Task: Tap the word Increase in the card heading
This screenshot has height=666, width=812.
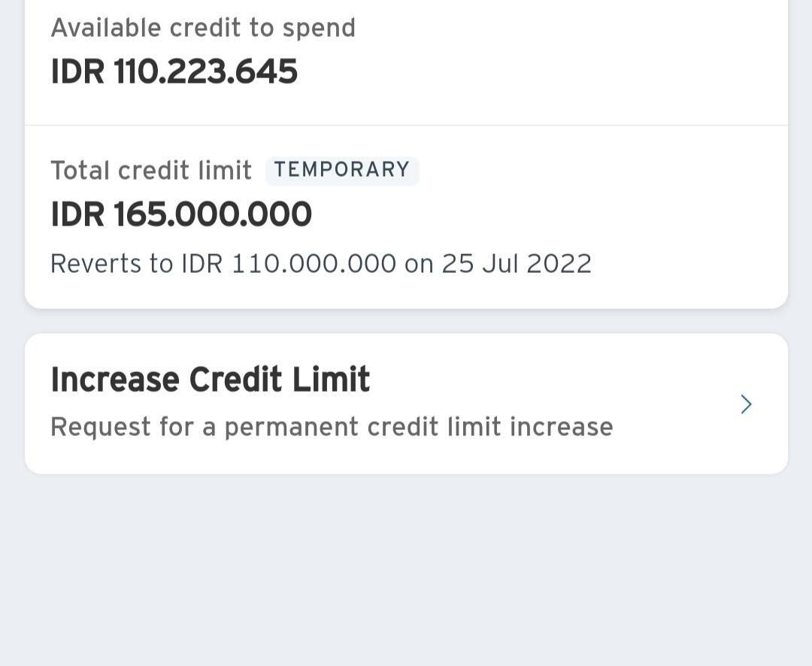Action: [x=114, y=380]
